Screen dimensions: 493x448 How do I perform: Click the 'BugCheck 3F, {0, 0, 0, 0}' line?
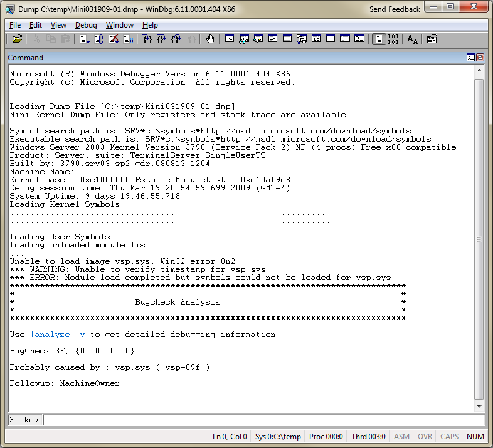72,351
